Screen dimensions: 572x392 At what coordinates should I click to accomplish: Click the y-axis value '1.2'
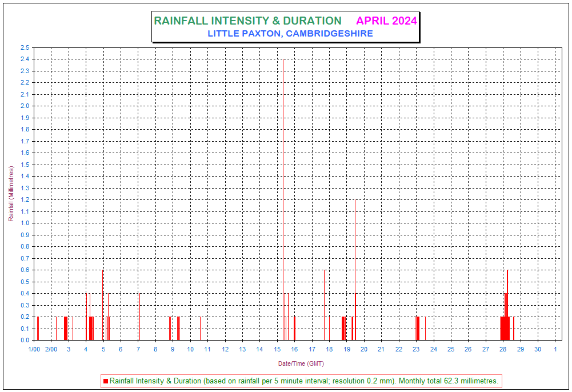25,200
